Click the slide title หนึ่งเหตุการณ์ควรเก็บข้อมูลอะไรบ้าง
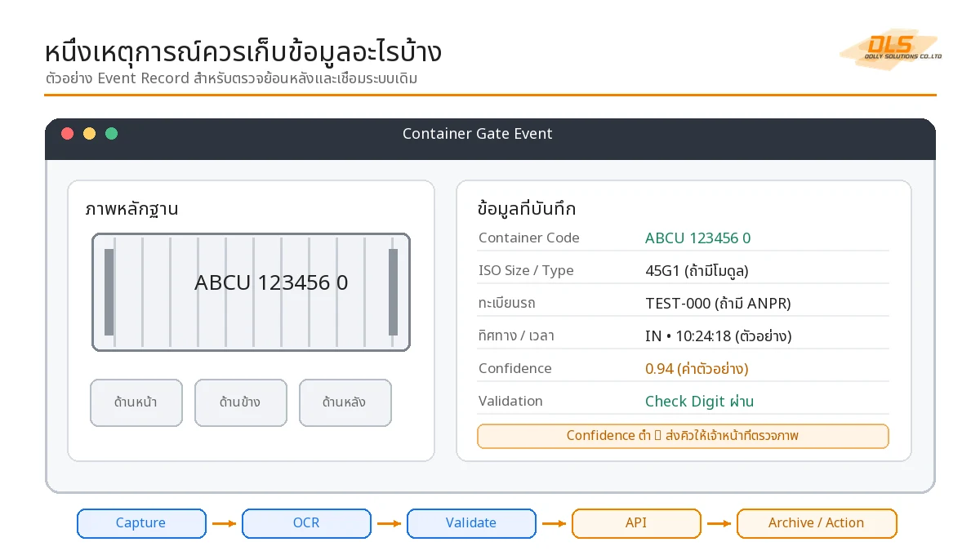Image resolution: width=980 pixels, height=551 pixels. [x=243, y=52]
